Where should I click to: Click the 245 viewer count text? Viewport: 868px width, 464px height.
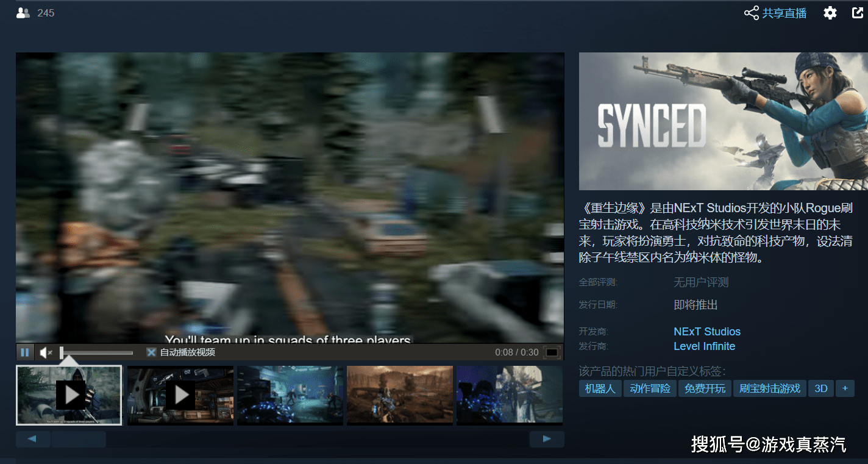pos(46,13)
